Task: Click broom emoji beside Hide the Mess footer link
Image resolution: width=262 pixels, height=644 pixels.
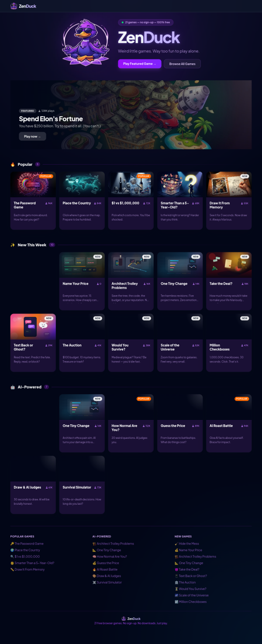Action: pyautogui.click(x=176, y=544)
